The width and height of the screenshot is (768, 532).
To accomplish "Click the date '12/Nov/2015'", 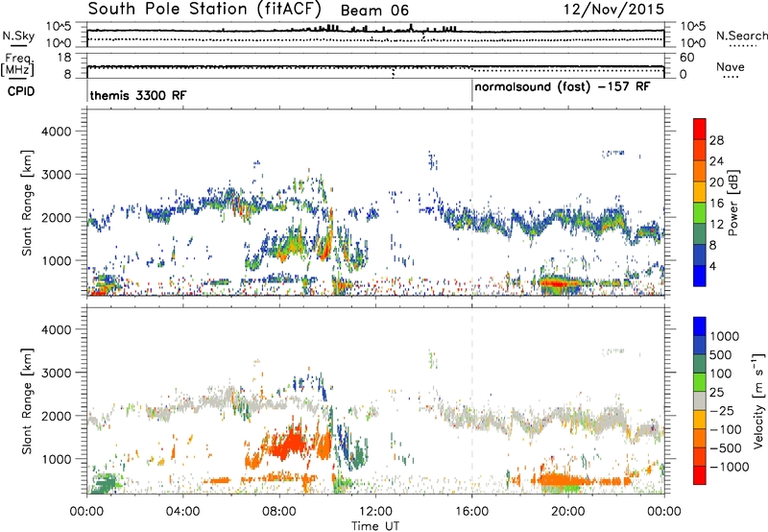I will point(613,9).
